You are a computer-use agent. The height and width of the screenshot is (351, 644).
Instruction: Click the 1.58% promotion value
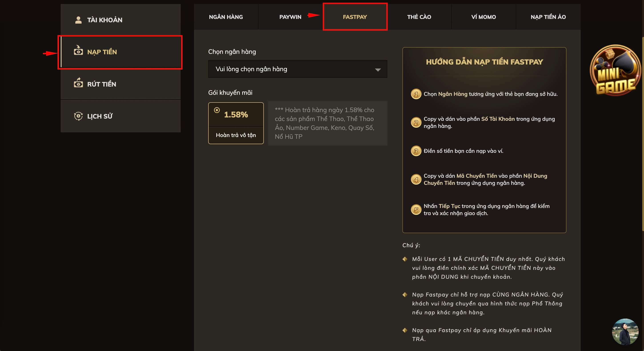click(236, 115)
